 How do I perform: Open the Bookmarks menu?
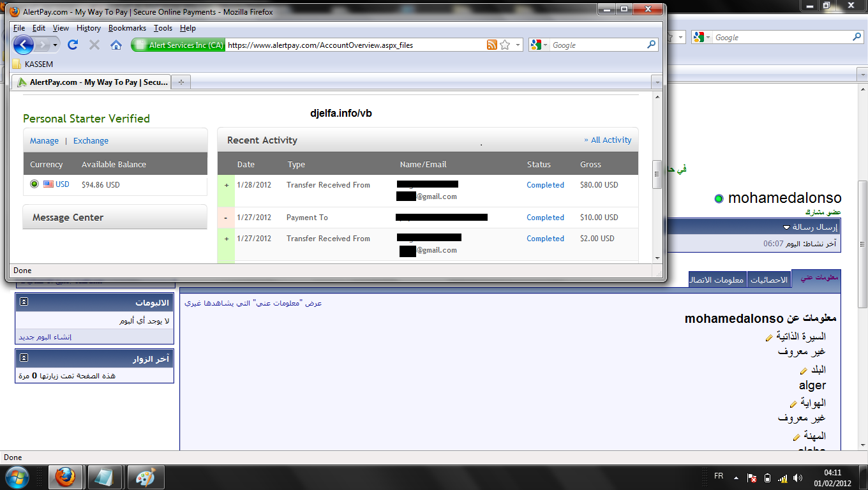[x=127, y=28]
